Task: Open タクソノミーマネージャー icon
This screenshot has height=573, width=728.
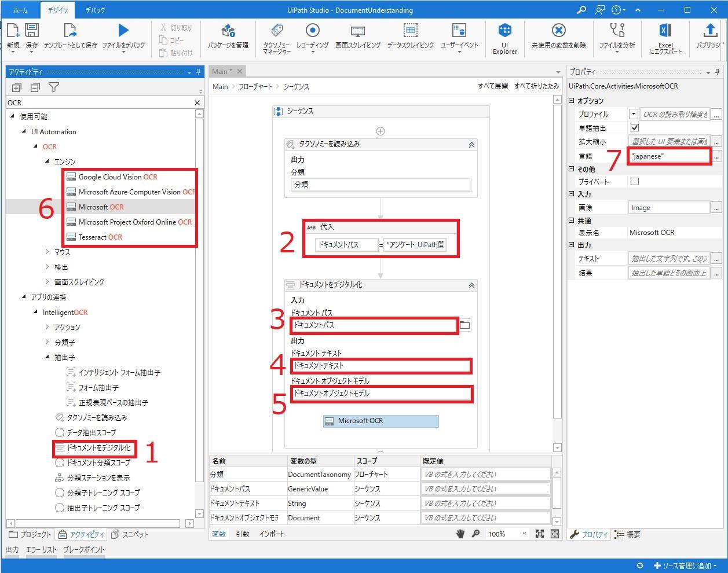Action: [277, 31]
